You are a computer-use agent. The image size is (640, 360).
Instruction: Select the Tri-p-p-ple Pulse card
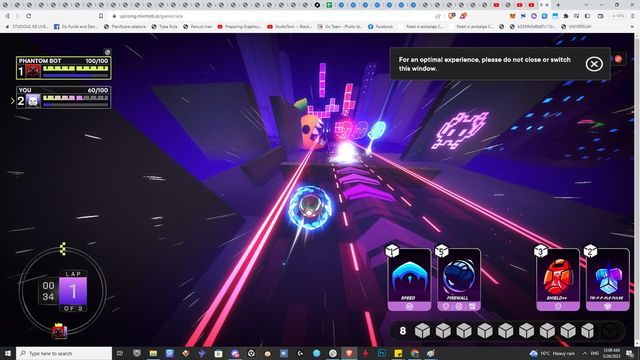(x=608, y=280)
